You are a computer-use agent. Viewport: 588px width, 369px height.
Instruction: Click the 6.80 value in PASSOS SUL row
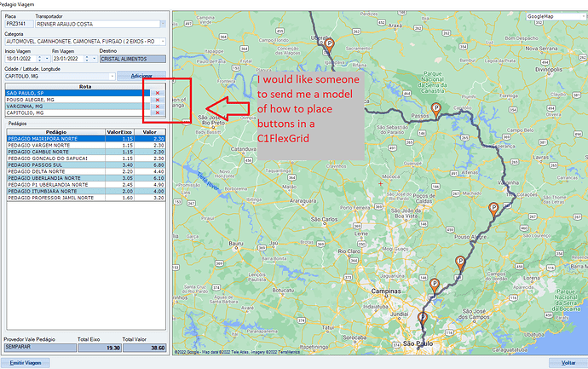click(150, 165)
